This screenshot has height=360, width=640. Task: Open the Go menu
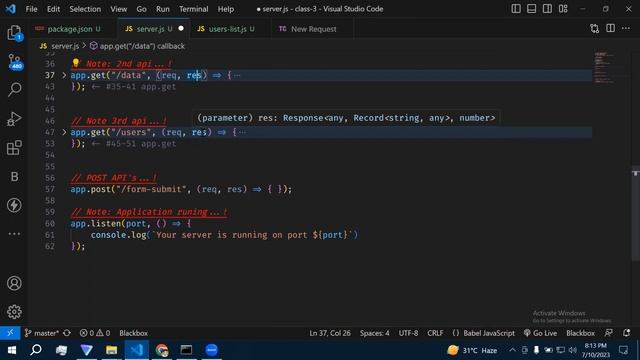coord(141,9)
